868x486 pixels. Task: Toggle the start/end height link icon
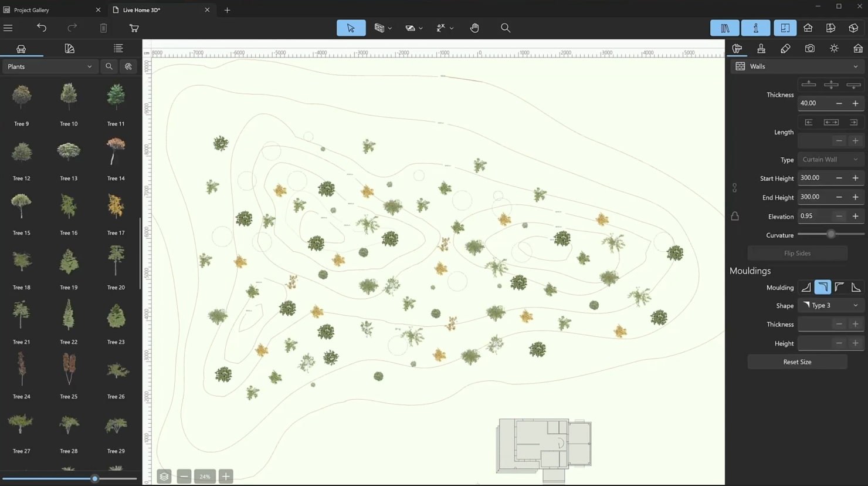(734, 188)
